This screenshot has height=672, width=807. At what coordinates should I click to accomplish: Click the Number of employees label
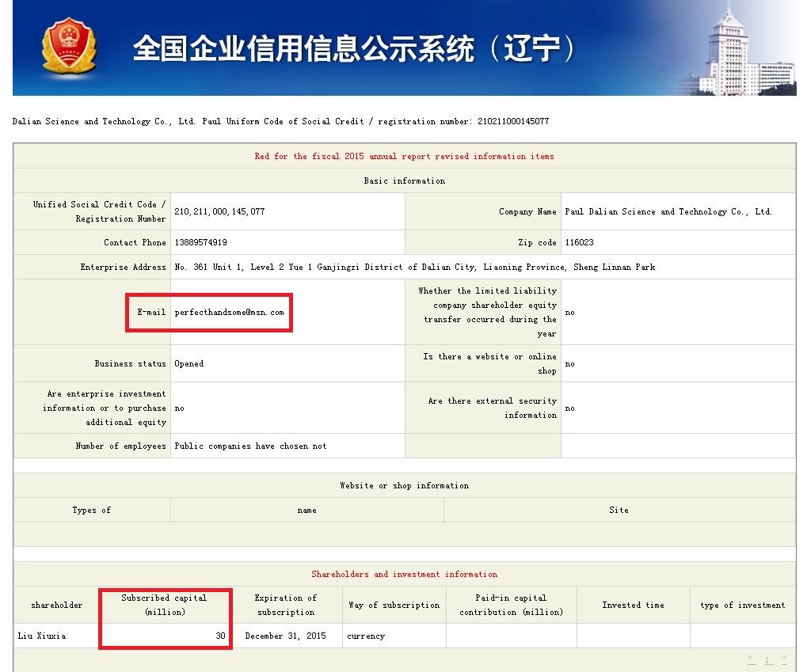120,446
